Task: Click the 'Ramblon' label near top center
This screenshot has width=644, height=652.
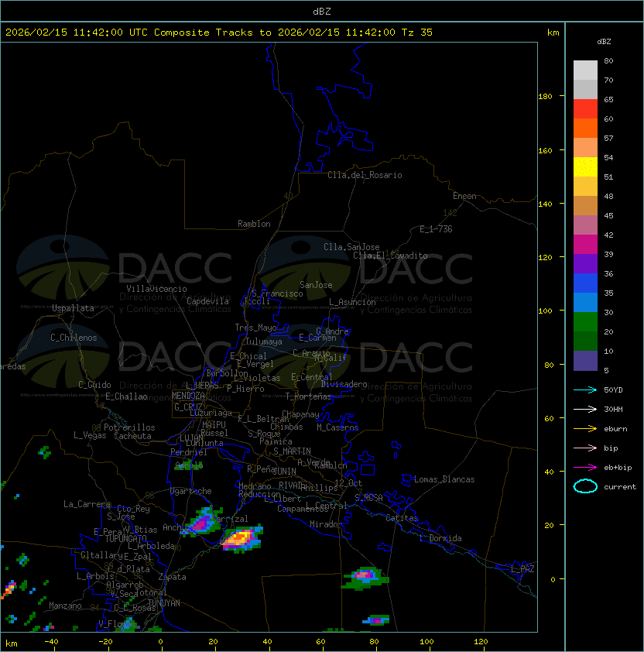Action: 254,224
